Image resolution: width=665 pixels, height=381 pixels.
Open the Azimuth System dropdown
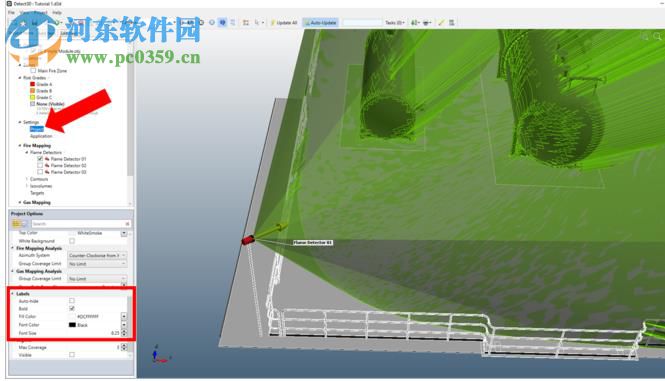(x=97, y=255)
